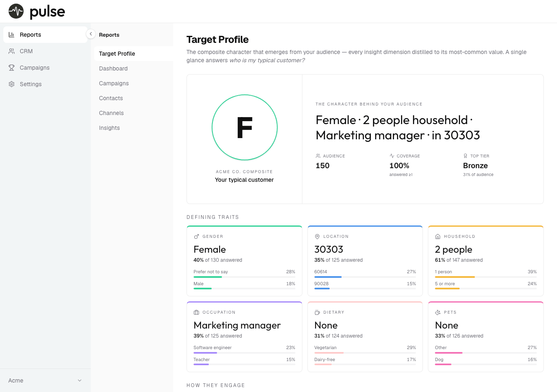Click the text '61% of 147 answered'

459,260
